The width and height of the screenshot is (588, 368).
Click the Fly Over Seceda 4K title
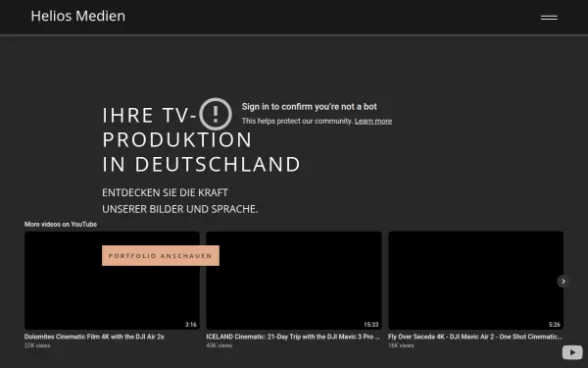tap(474, 337)
